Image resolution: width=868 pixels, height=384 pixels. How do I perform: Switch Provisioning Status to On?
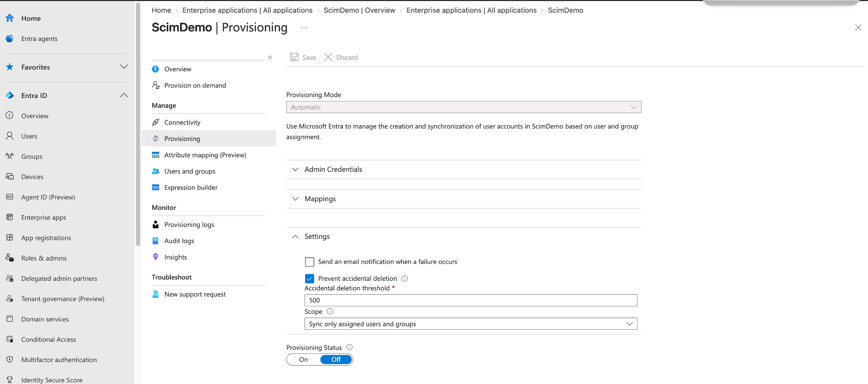[x=303, y=359]
